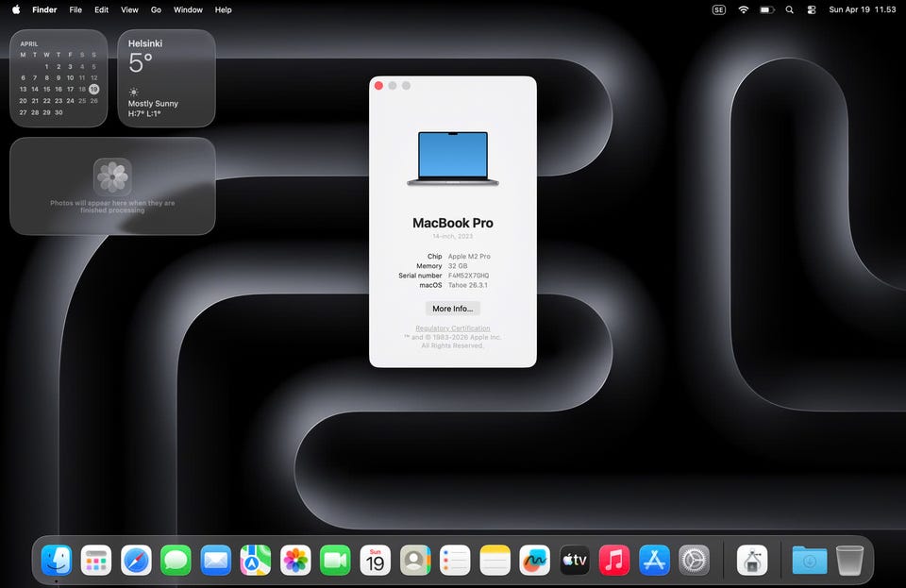Image resolution: width=906 pixels, height=588 pixels.
Task: Click the 32 GB memory value
Action: 458,266
